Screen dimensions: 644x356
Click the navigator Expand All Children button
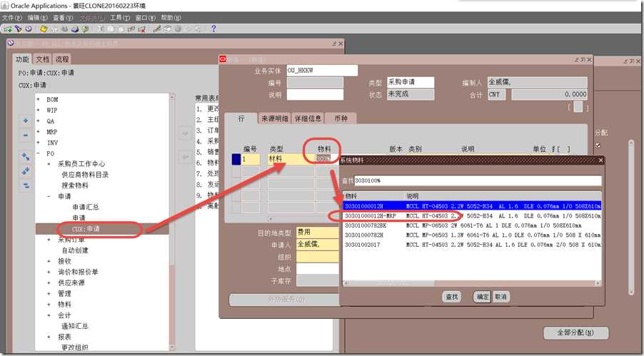(x=26, y=156)
